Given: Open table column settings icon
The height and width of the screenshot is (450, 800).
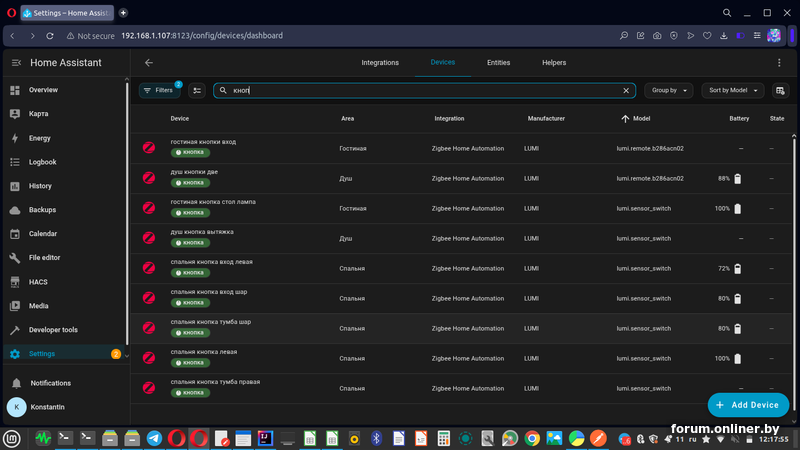Looking at the screenshot, I should pos(780,90).
